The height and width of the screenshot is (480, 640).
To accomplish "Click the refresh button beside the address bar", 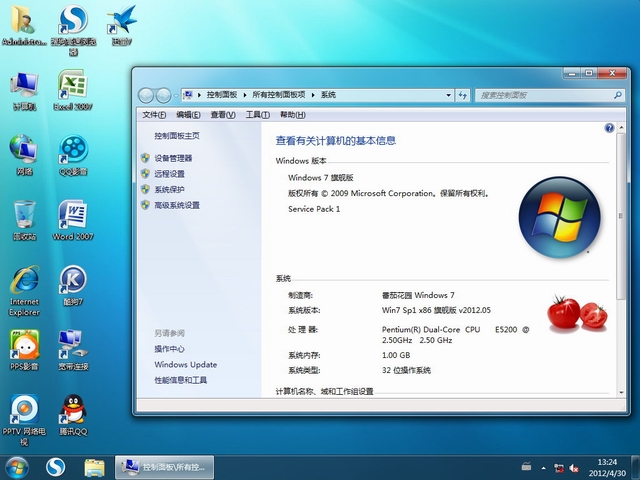I will pyautogui.click(x=462, y=95).
